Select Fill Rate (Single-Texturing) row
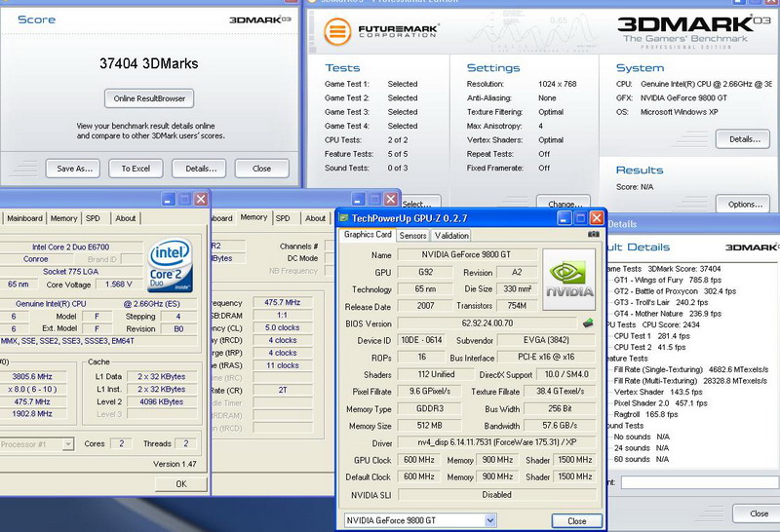 [x=691, y=369]
